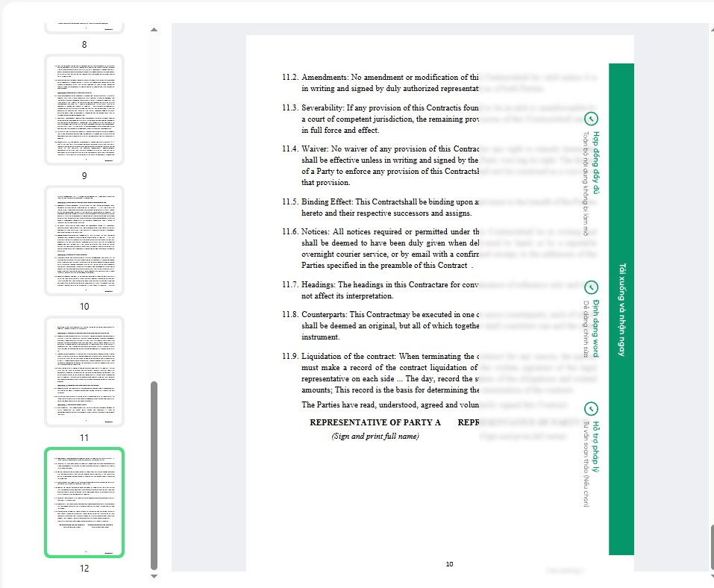
Task: Click the thumbnail list scrollbar handle
Action: pos(154,475)
